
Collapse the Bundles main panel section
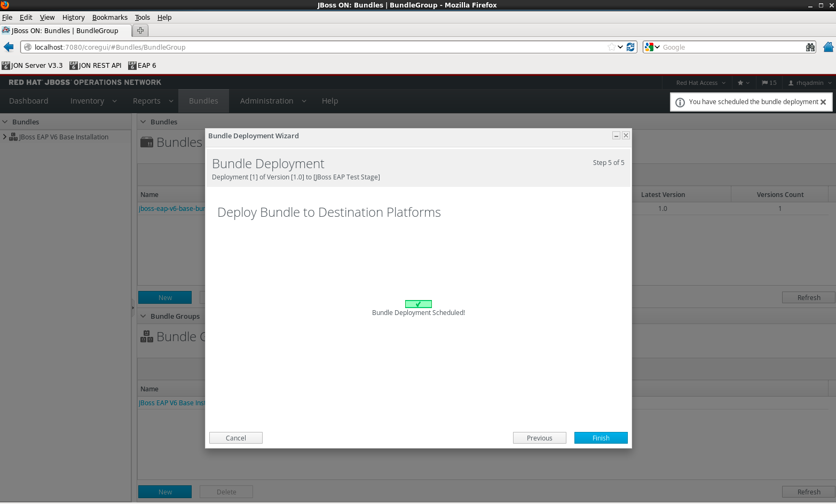coord(143,122)
